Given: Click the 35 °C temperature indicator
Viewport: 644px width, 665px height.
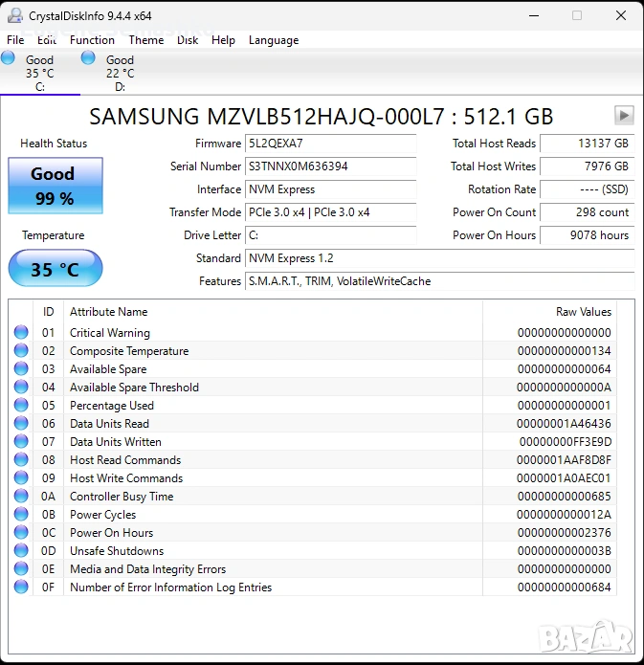Looking at the screenshot, I should point(55,269).
